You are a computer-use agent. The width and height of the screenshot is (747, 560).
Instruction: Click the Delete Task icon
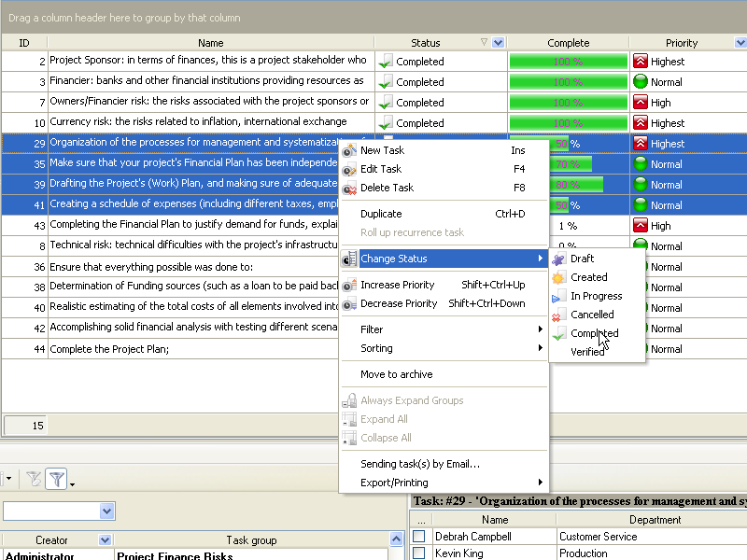349,188
